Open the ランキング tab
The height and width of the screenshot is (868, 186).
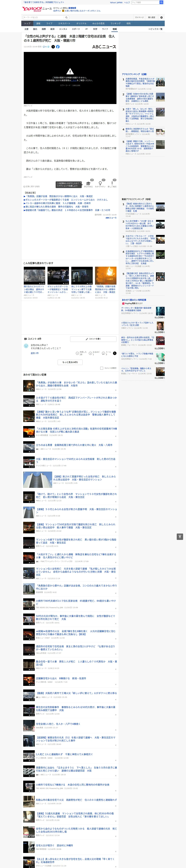(x=115, y=24)
